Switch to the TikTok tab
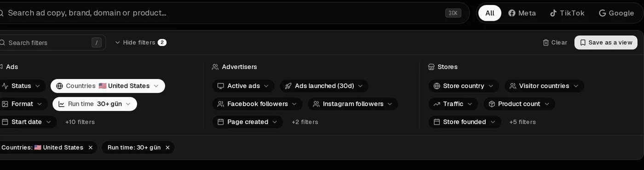The height and width of the screenshot is (170, 644). [567, 13]
